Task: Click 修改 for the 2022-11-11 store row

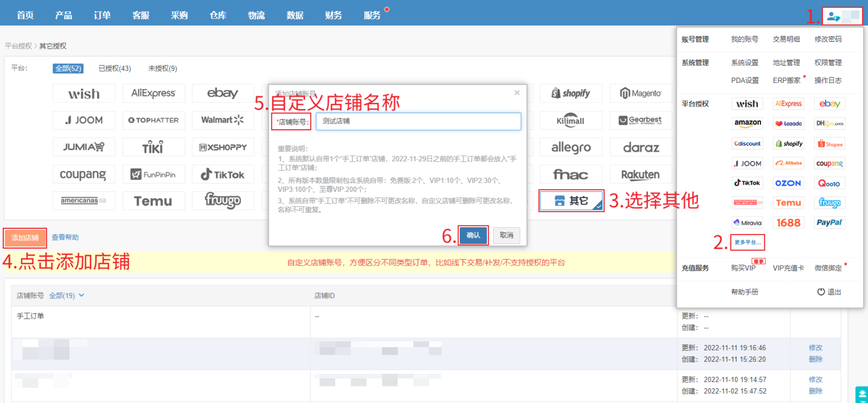Action: point(815,348)
